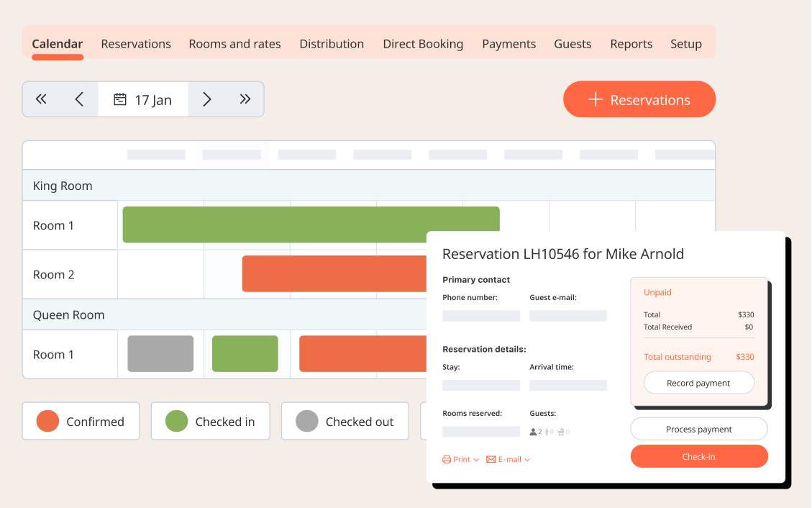Jump back with the double-left arrow
Viewport: 812px width, 508px height.
click(x=41, y=99)
